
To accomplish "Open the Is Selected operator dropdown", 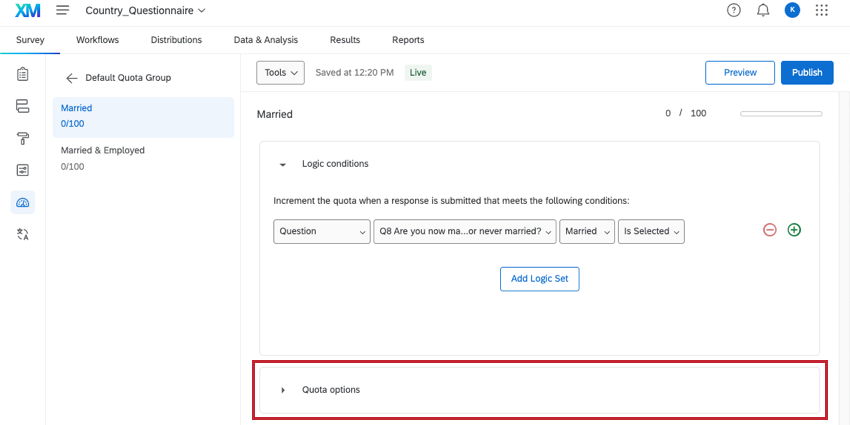I will click(x=651, y=231).
